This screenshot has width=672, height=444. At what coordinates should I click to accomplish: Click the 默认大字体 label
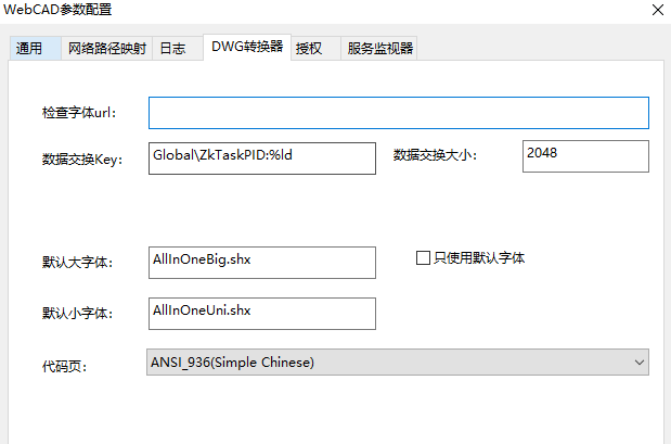[77, 262]
